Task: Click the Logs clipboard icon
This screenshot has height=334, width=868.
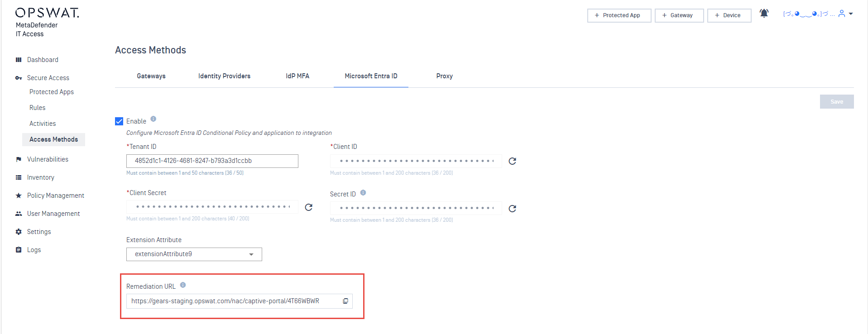Action: (x=19, y=250)
